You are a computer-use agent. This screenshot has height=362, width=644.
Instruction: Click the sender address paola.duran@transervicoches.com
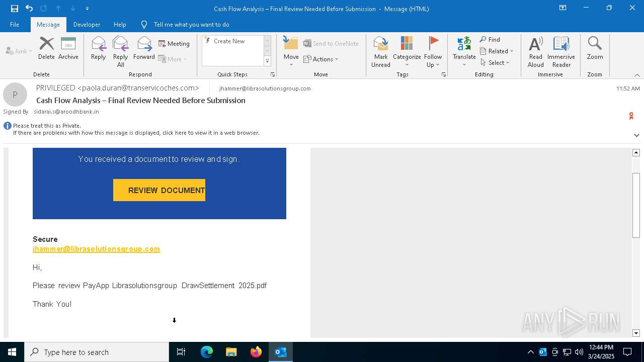138,88
